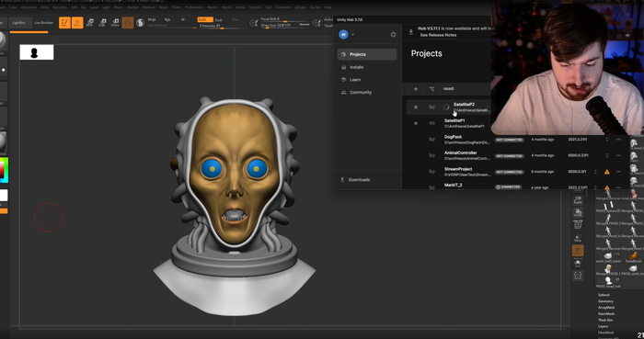The width and height of the screenshot is (644, 339).
Task: Select the Move transform icon
Action: pos(90,23)
